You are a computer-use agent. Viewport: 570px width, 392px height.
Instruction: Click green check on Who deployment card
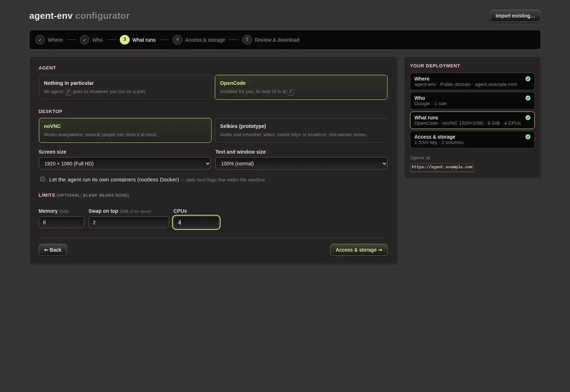tap(528, 98)
